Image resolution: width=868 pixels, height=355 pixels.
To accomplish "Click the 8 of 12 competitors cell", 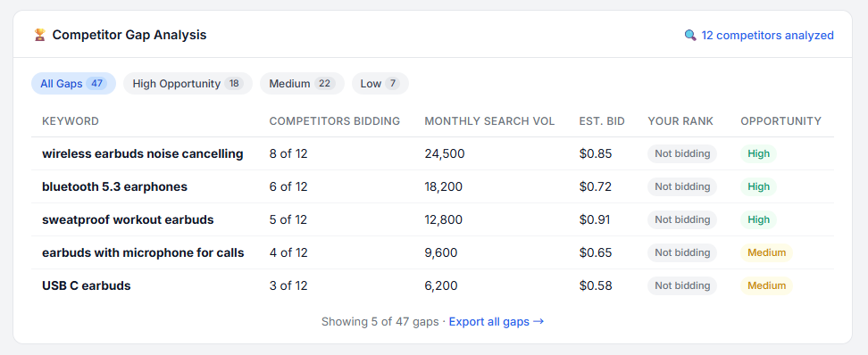I will click(288, 153).
